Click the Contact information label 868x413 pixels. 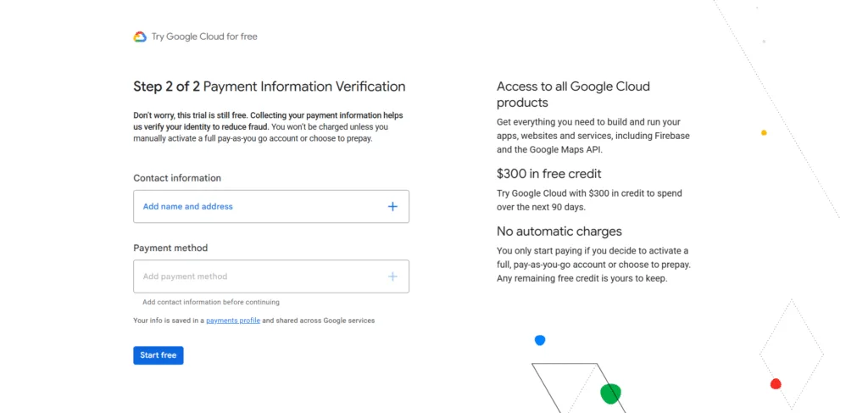coord(177,178)
